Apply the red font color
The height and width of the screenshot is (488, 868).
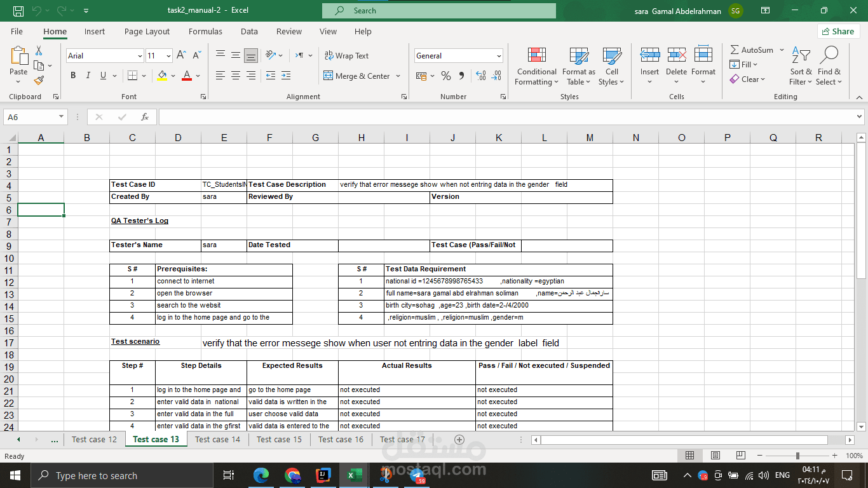187,76
